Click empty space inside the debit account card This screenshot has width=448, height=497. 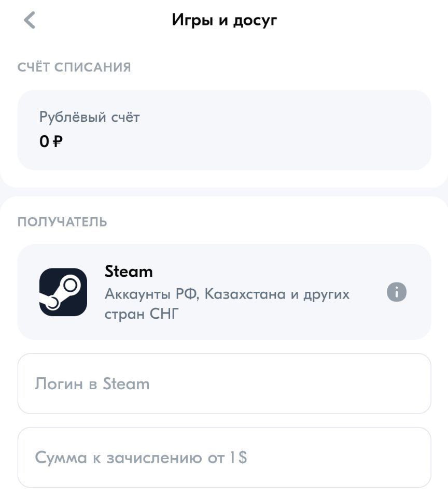click(270, 130)
